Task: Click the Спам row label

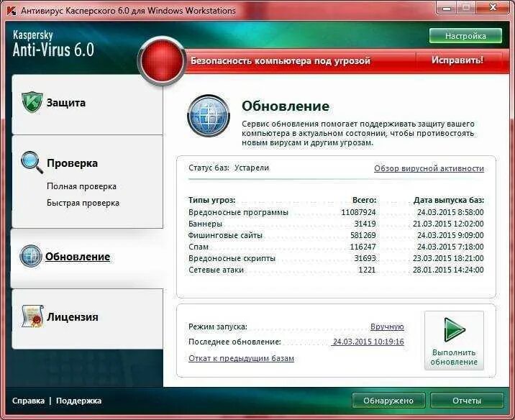Action: click(x=199, y=247)
